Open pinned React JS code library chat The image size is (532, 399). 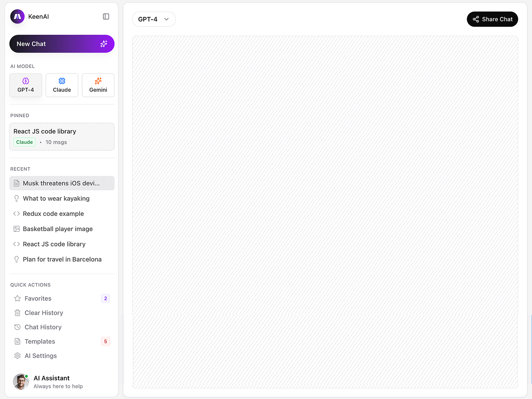click(x=62, y=132)
